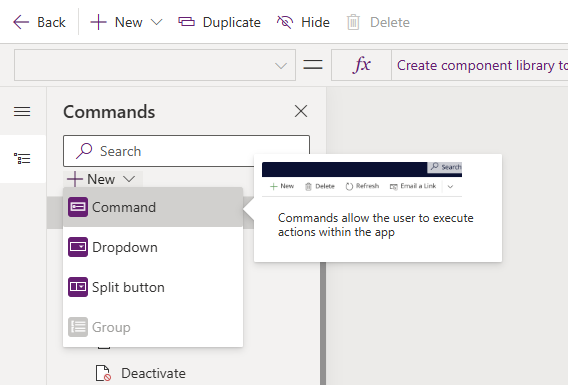Click the command bar preview thumbnail

click(362, 179)
